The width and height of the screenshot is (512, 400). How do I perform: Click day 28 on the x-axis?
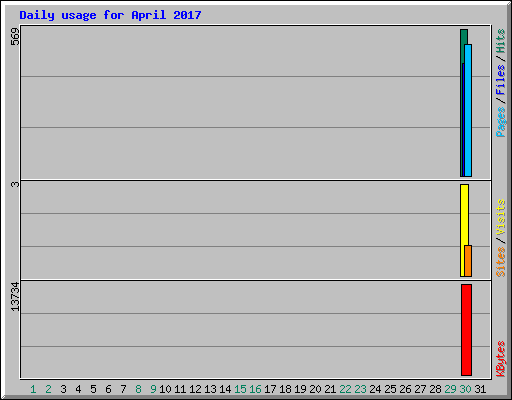click(x=435, y=389)
